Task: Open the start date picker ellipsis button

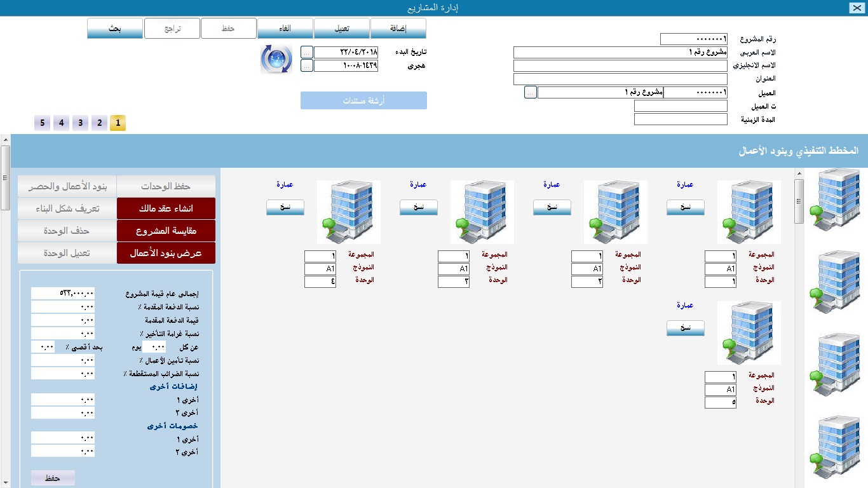Action: pyautogui.click(x=307, y=52)
